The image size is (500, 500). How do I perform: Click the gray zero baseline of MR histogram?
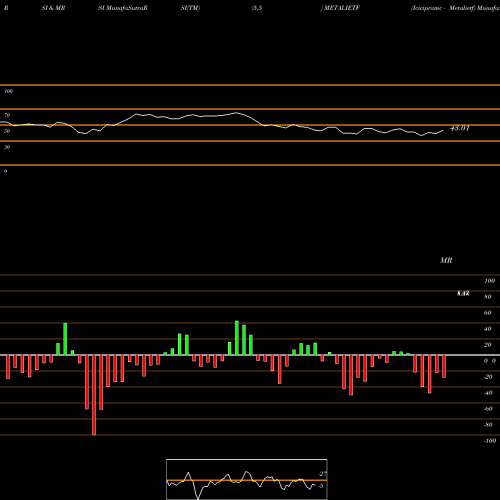coord(250,355)
